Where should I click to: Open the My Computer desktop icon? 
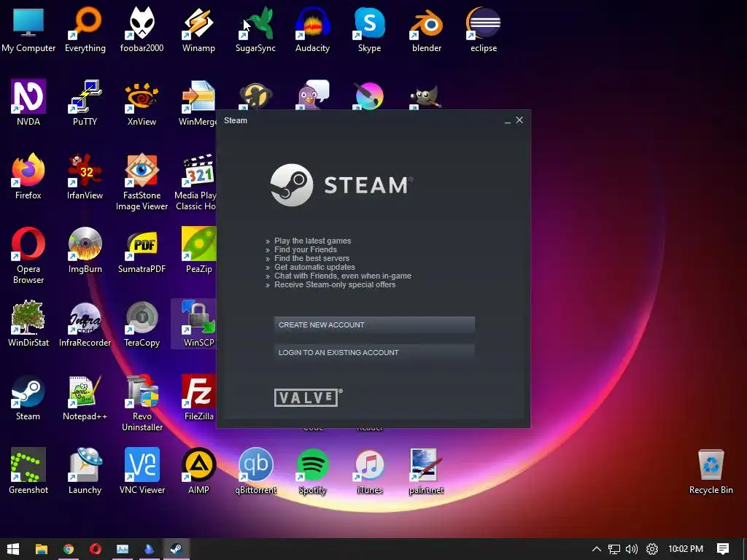(28, 29)
